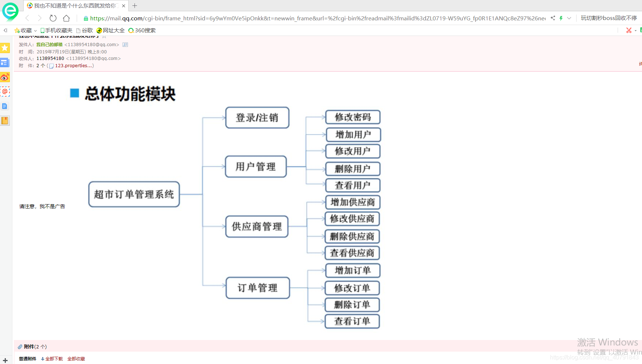Click the paperclip 附件(2 个) header
The height and width of the screenshot is (364, 642).
32,347
